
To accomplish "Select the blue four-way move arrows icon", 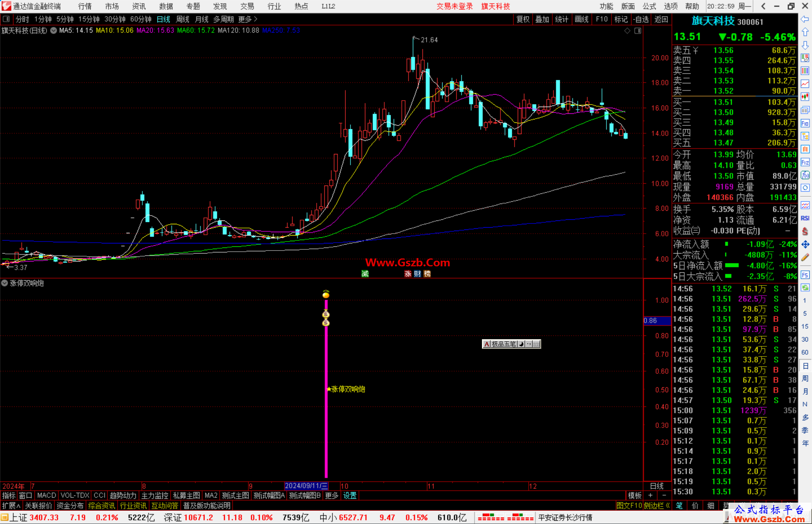I will [x=805, y=245].
